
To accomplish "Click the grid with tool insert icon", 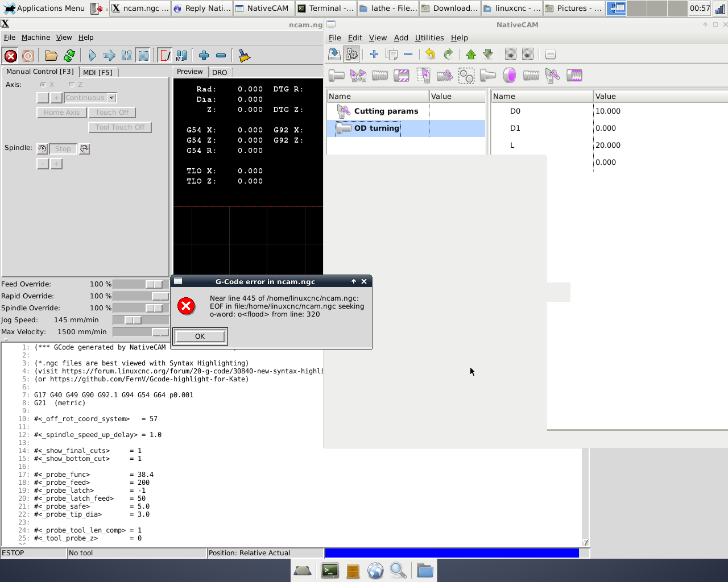I will click(423, 76).
